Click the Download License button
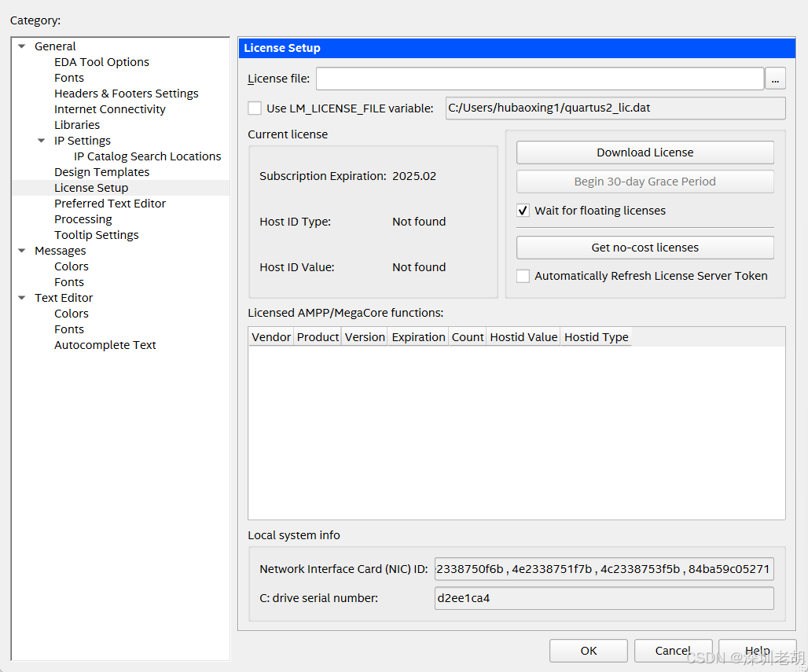The width and height of the screenshot is (808, 672). point(645,152)
